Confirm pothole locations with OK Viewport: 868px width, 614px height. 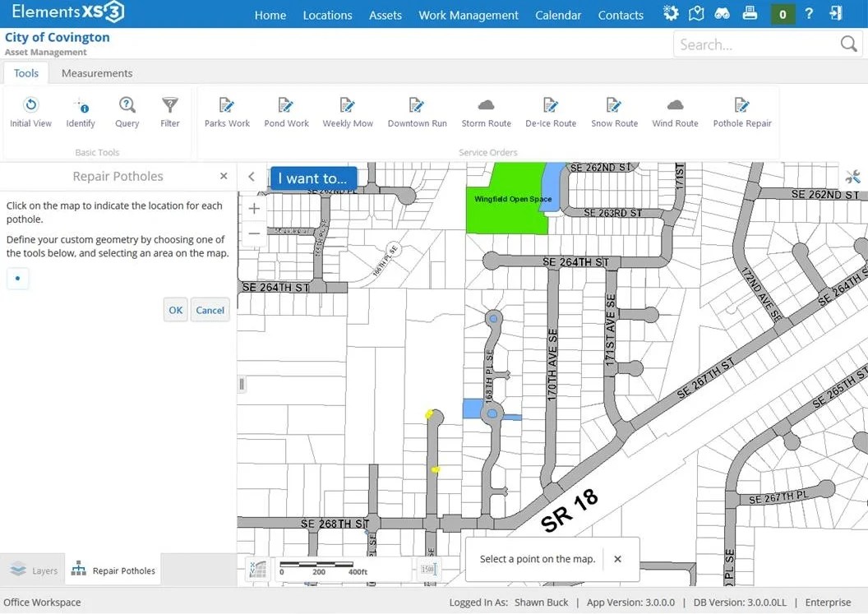pyautogui.click(x=175, y=310)
